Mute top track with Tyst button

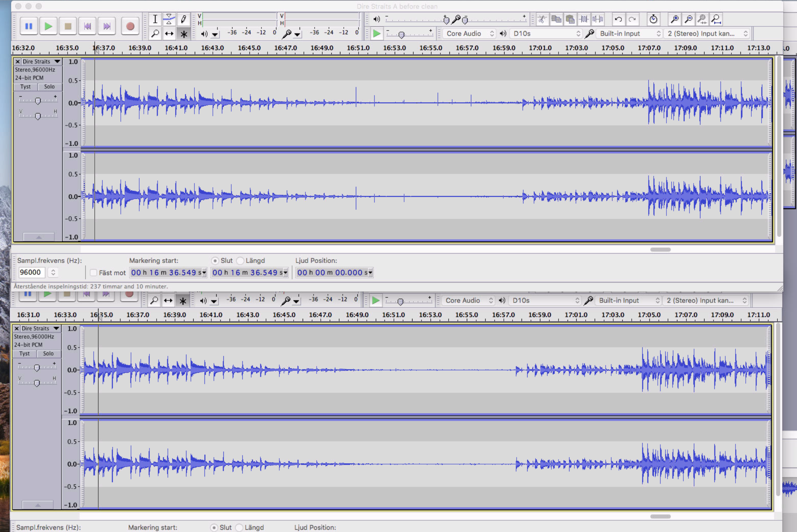(x=25, y=86)
